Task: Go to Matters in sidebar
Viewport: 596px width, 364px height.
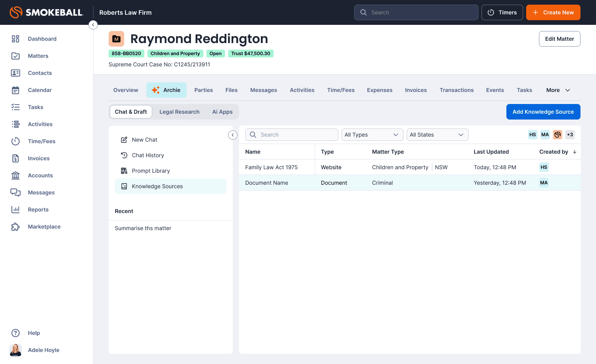Action: pos(38,56)
